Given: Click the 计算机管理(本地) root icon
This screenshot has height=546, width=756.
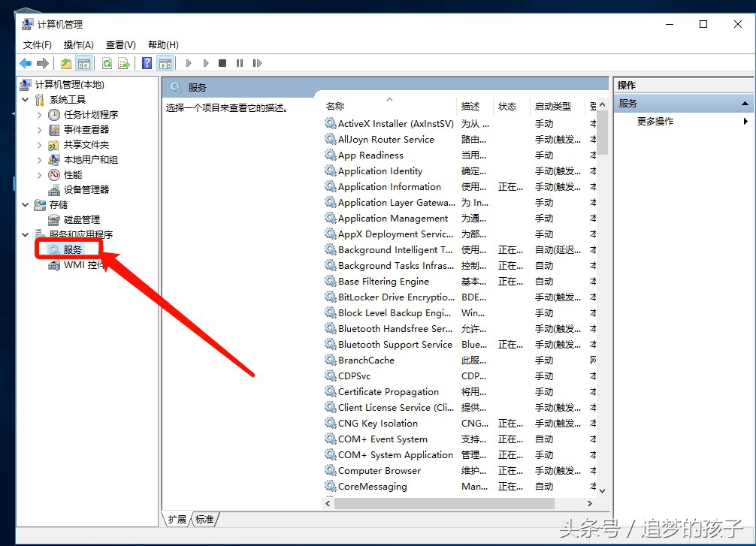Looking at the screenshot, I should (x=26, y=85).
